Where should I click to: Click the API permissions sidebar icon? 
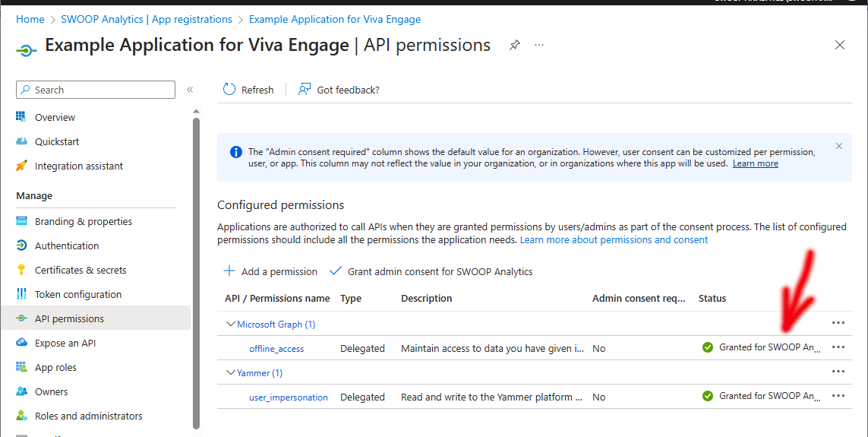(x=21, y=318)
